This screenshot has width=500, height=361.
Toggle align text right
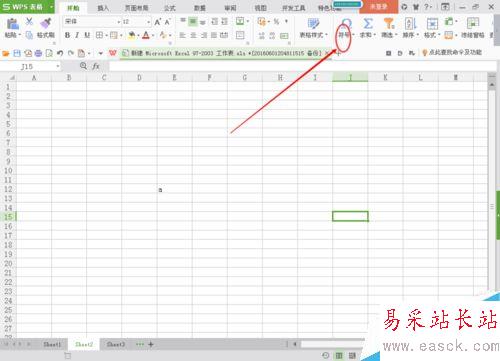pos(204,35)
